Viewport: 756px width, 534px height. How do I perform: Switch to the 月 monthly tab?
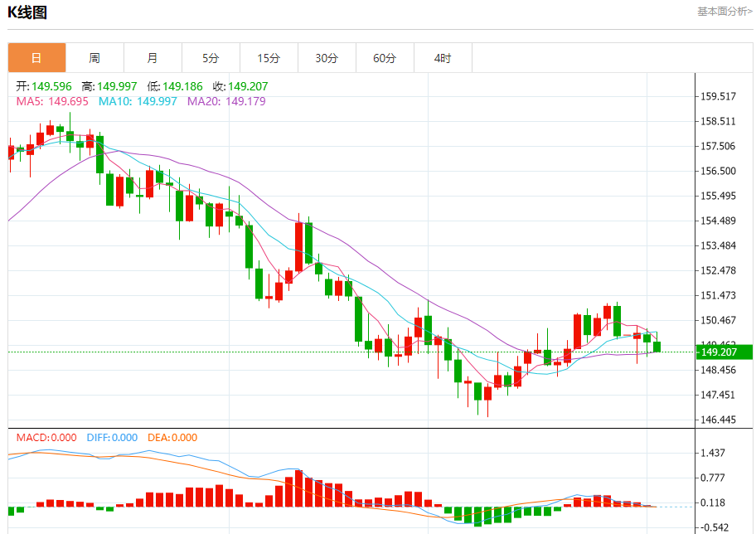[x=153, y=58]
